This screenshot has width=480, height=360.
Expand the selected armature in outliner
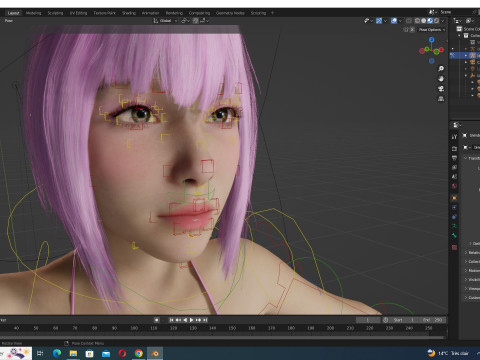[466, 55]
